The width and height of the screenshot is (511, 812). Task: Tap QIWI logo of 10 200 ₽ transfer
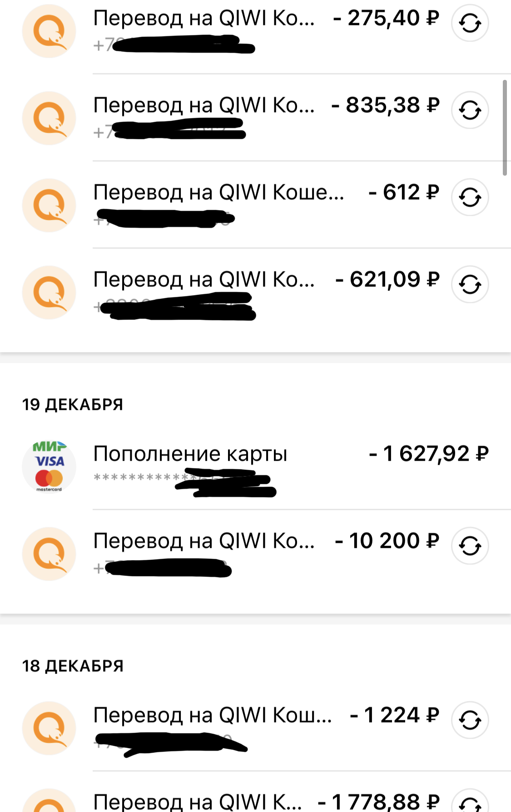pyautogui.click(x=49, y=554)
